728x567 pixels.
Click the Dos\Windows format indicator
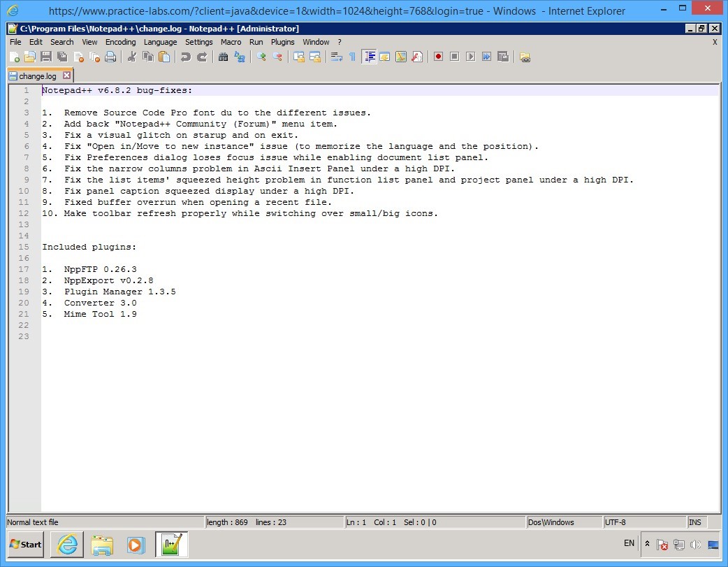click(x=551, y=522)
